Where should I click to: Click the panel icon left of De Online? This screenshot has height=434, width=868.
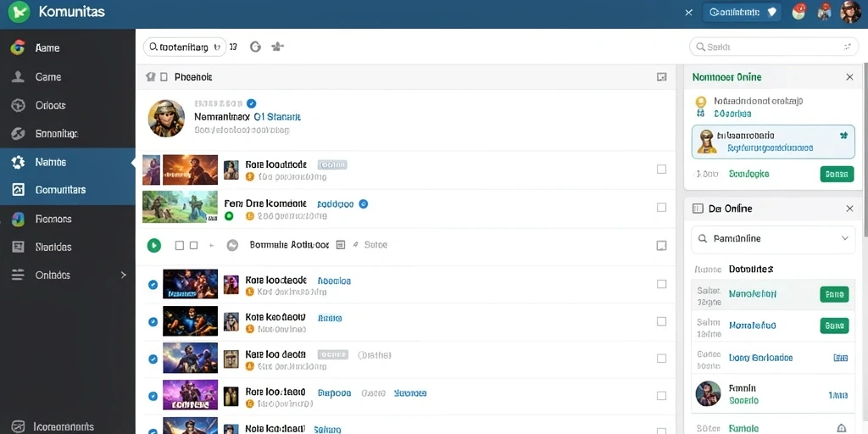click(698, 209)
